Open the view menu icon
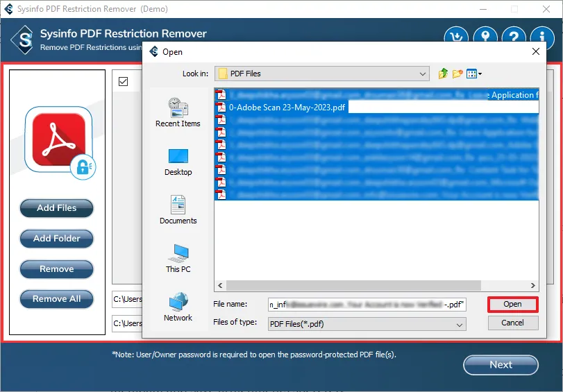Viewport: 563px width, 392px height. click(x=474, y=74)
